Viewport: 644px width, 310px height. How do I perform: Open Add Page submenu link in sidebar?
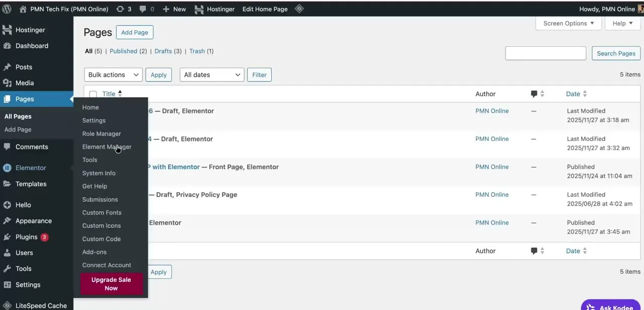[x=18, y=129]
